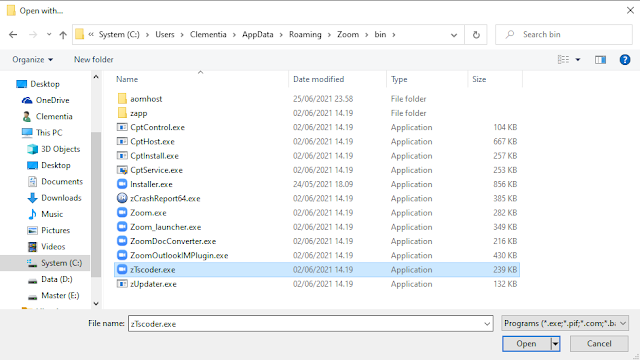Navigate to AppData in the address bar
Screen dimensions: 640x360
258,35
